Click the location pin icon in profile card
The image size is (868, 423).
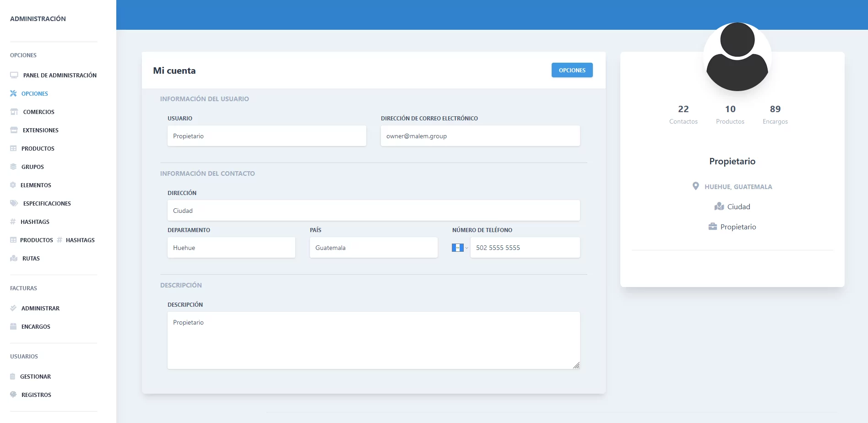(695, 186)
